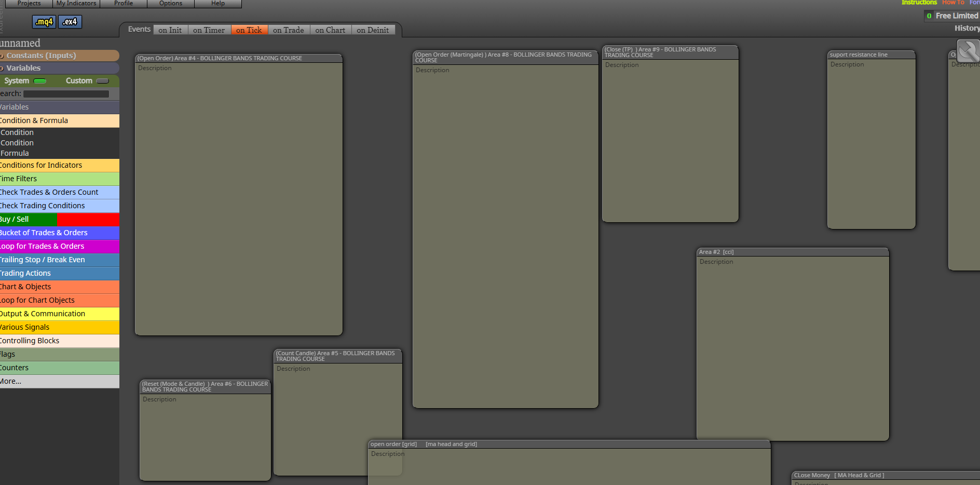Expand Trailing Stop / Break Even category
This screenshot has width=980, height=485.
59,260
